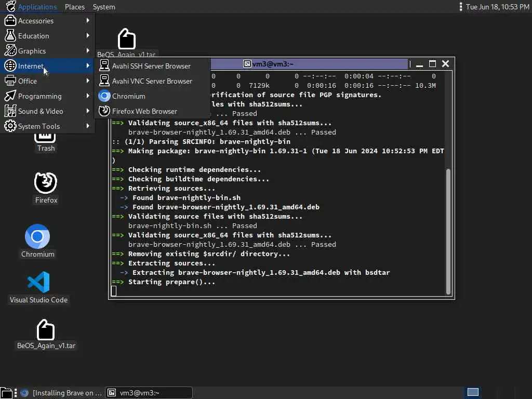
Task: Expand the Sound & Video submenu arrow
Action: point(88,111)
